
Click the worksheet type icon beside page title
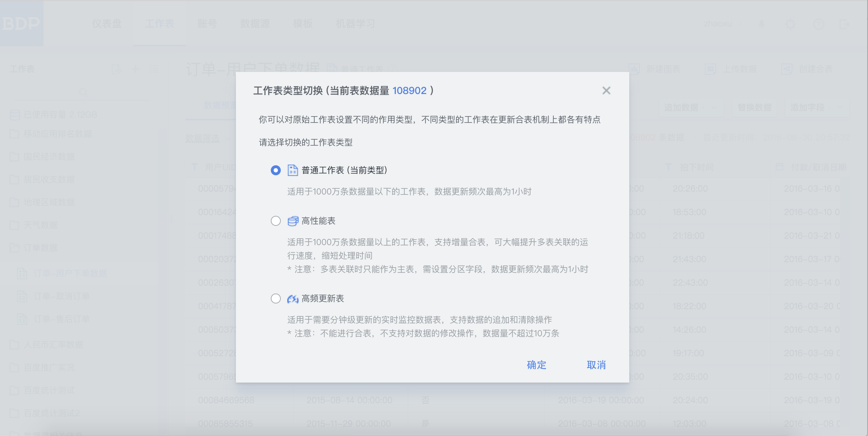[x=332, y=69]
